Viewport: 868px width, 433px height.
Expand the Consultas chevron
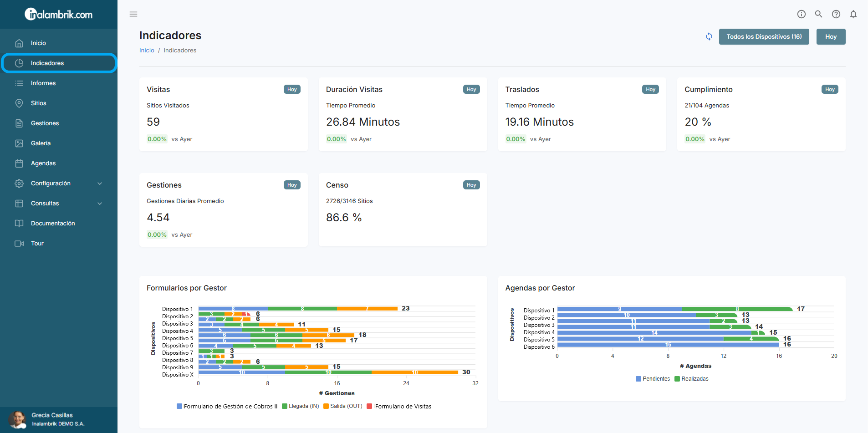click(x=100, y=204)
